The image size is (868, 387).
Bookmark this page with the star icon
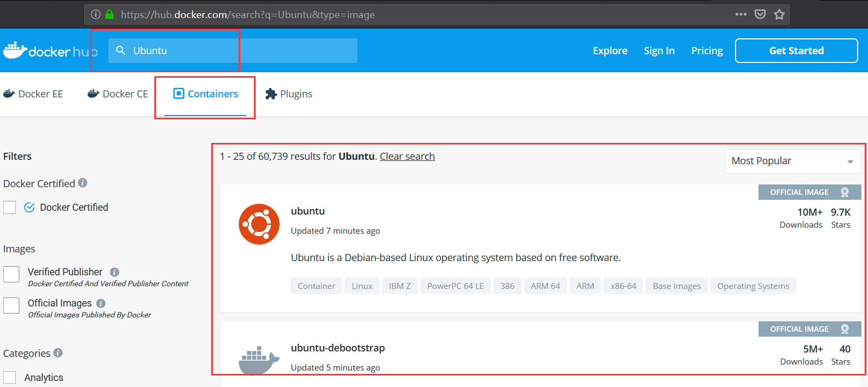point(779,14)
